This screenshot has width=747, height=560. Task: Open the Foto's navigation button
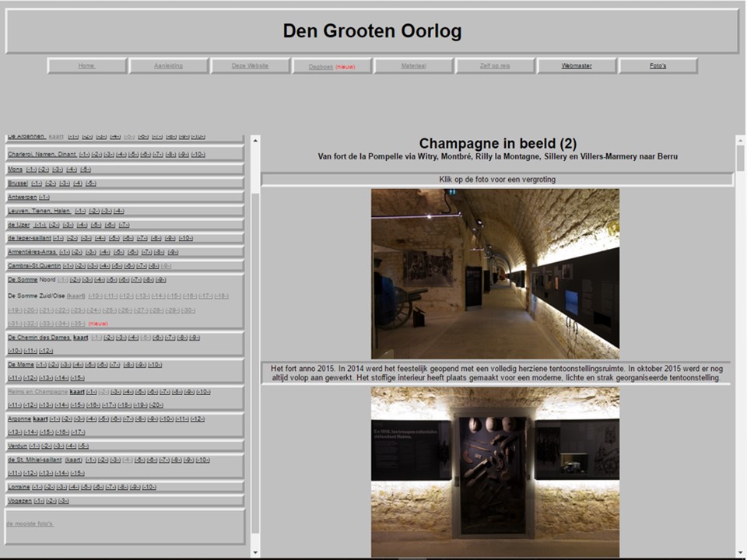pyautogui.click(x=658, y=65)
